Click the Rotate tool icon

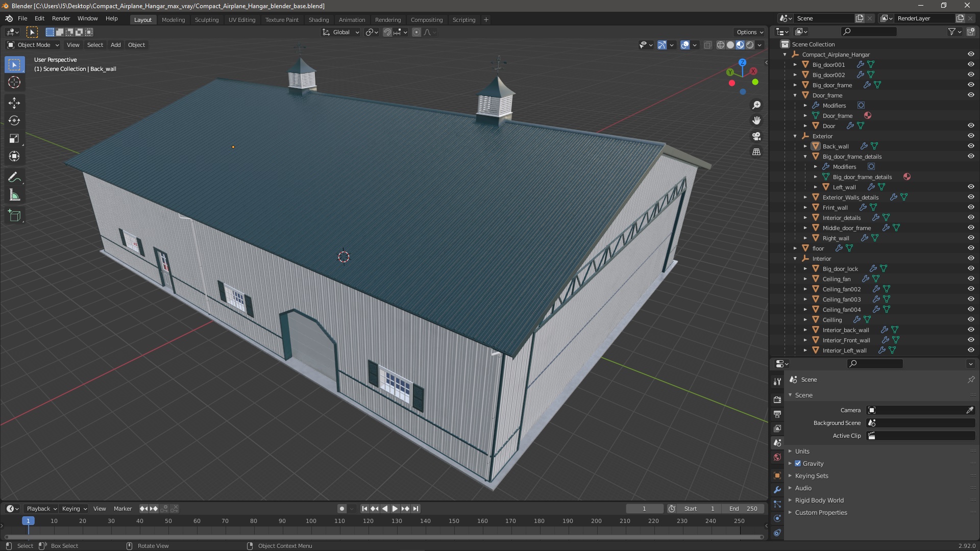[x=15, y=120]
